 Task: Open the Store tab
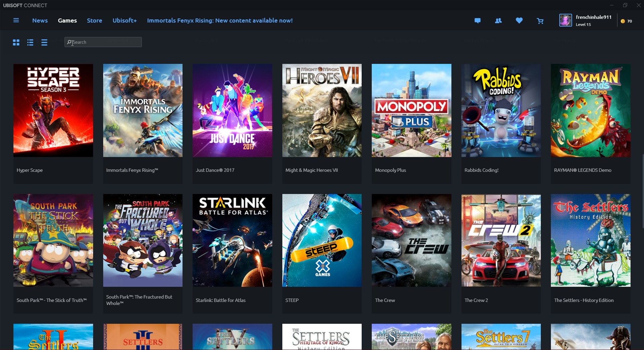(x=94, y=21)
